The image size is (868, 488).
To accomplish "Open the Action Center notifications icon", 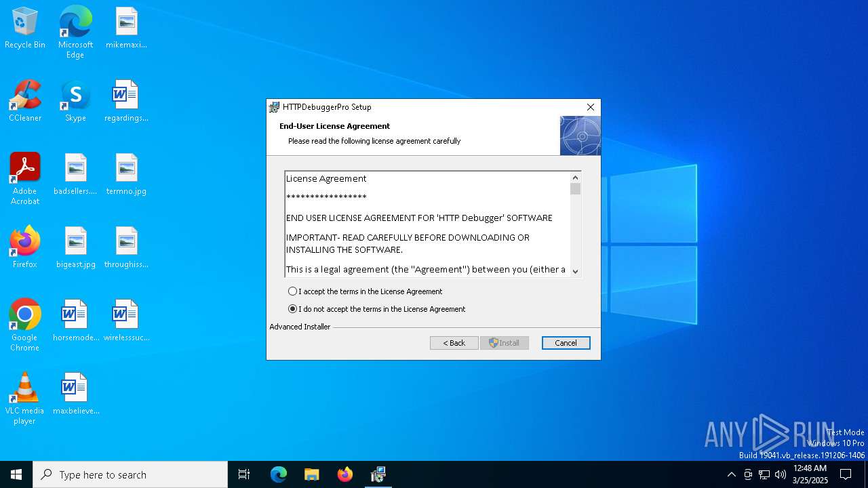I will pyautogui.click(x=846, y=474).
